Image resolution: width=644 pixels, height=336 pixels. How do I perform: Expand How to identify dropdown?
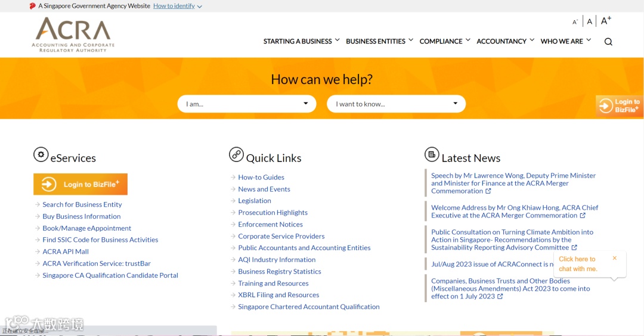click(178, 6)
